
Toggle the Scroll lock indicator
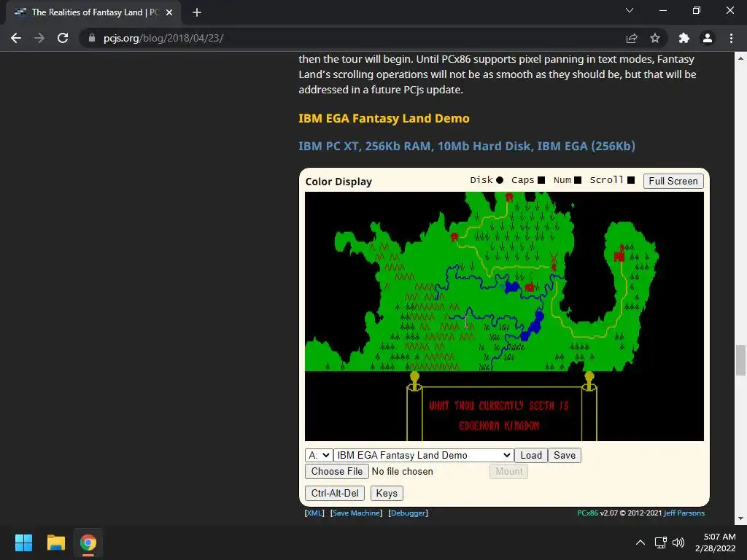(631, 180)
